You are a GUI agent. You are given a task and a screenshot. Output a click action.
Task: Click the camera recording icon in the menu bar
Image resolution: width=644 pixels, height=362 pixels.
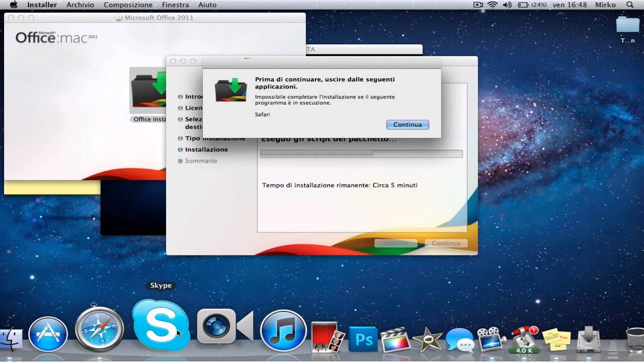click(x=478, y=5)
